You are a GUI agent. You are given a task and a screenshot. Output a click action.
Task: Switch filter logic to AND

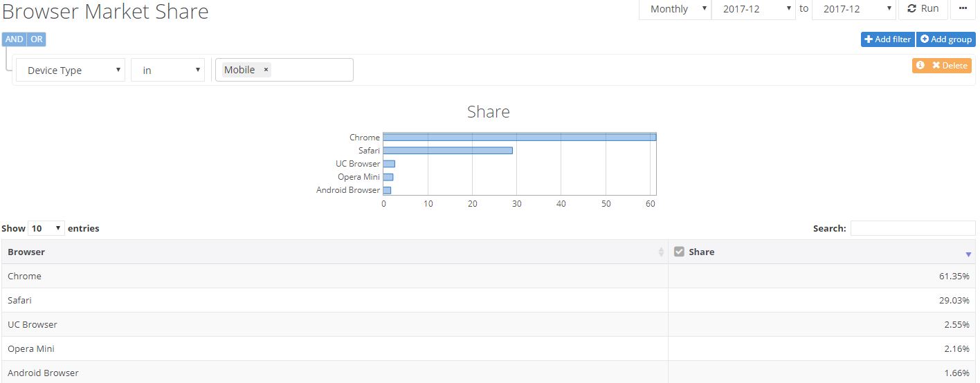coord(14,39)
